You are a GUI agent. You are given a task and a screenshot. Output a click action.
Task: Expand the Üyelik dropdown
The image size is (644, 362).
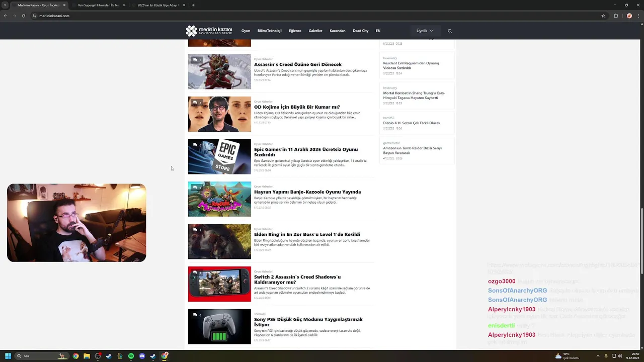coord(425,31)
